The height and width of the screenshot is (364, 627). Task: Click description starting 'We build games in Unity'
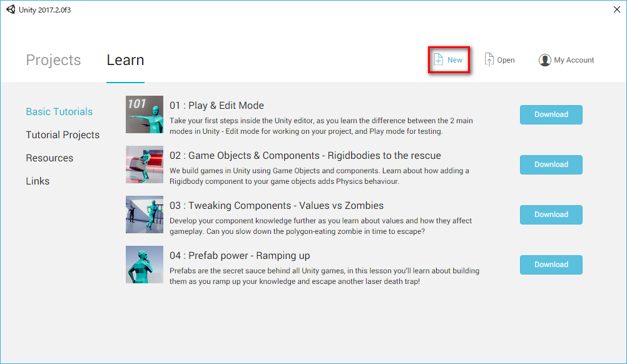click(319, 176)
